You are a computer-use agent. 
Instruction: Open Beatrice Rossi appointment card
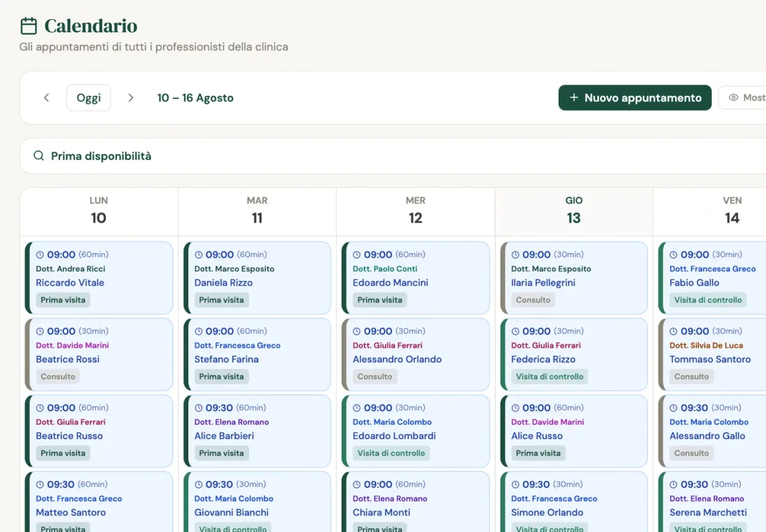(x=99, y=354)
